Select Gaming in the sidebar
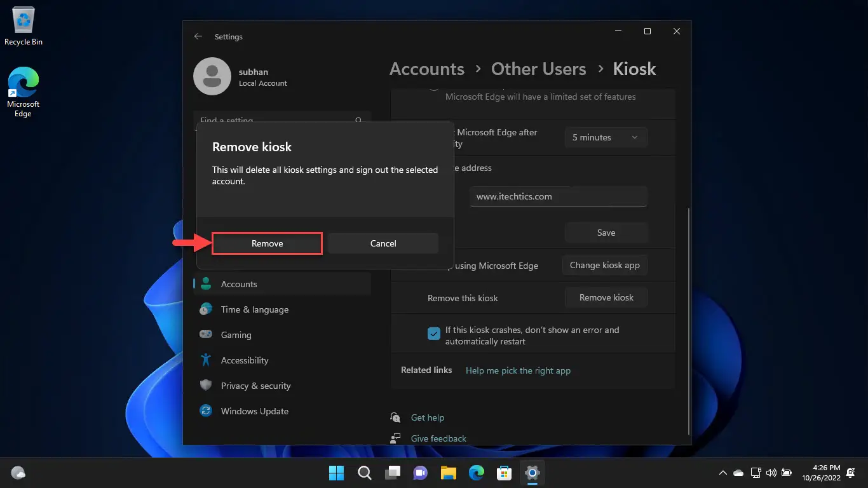This screenshot has width=868, height=488. (282, 335)
